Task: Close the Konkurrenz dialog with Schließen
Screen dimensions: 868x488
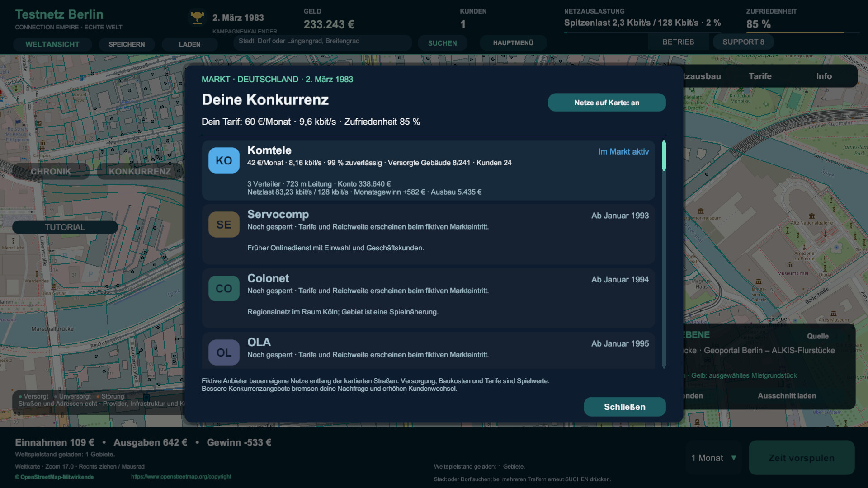Action: pyautogui.click(x=625, y=407)
